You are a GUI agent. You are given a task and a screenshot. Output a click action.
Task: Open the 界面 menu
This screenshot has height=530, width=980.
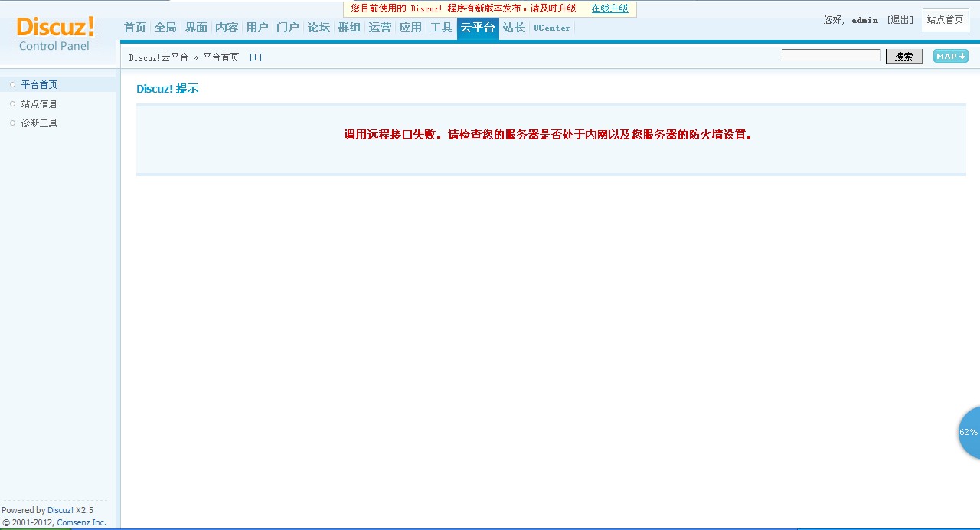[196, 28]
